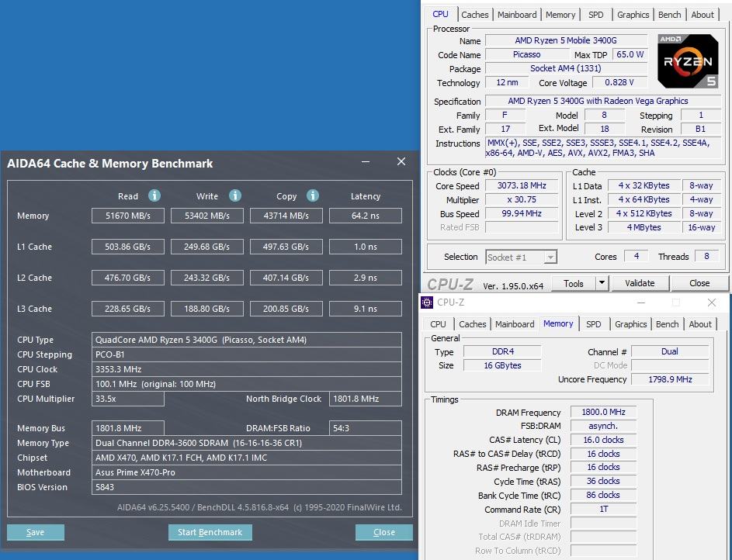The width and height of the screenshot is (732, 560).
Task: Click L3 Cache Copy value 200.85 GB/s
Action: click(286, 309)
